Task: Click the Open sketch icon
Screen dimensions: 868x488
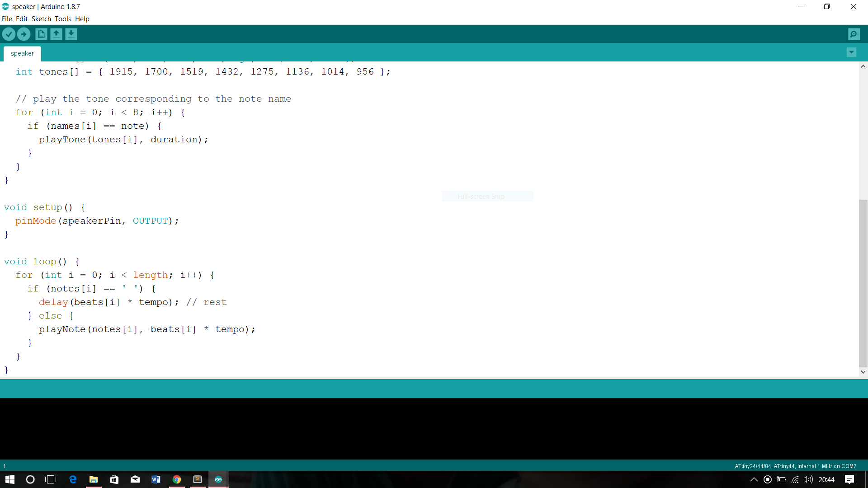Action: click(x=56, y=34)
